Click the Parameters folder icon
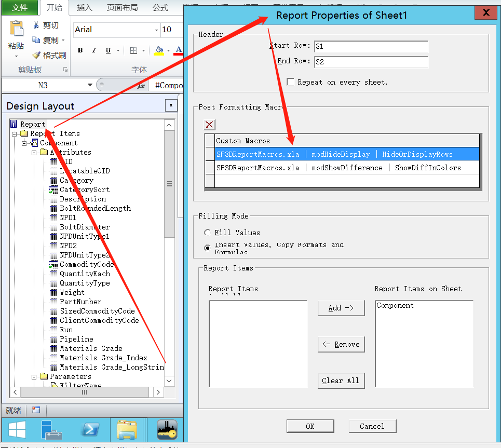The height and width of the screenshot is (448, 501). tap(44, 376)
